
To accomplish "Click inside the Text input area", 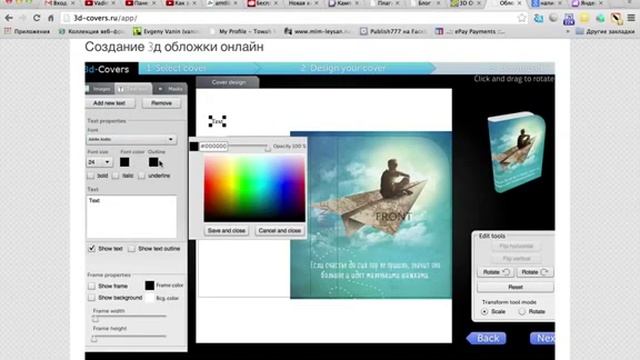I will pyautogui.click(x=131, y=216).
